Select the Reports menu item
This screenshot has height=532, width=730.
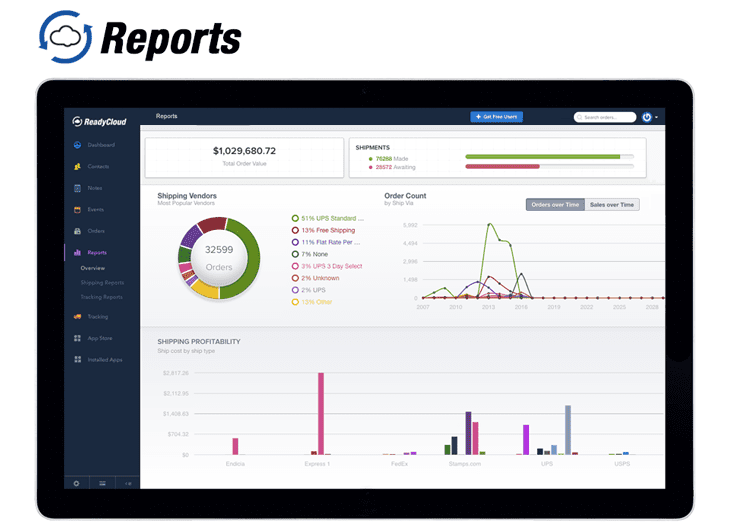point(97,252)
